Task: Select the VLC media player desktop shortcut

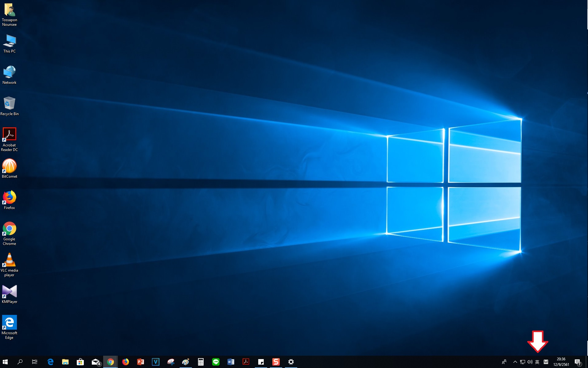Action: [10, 265]
